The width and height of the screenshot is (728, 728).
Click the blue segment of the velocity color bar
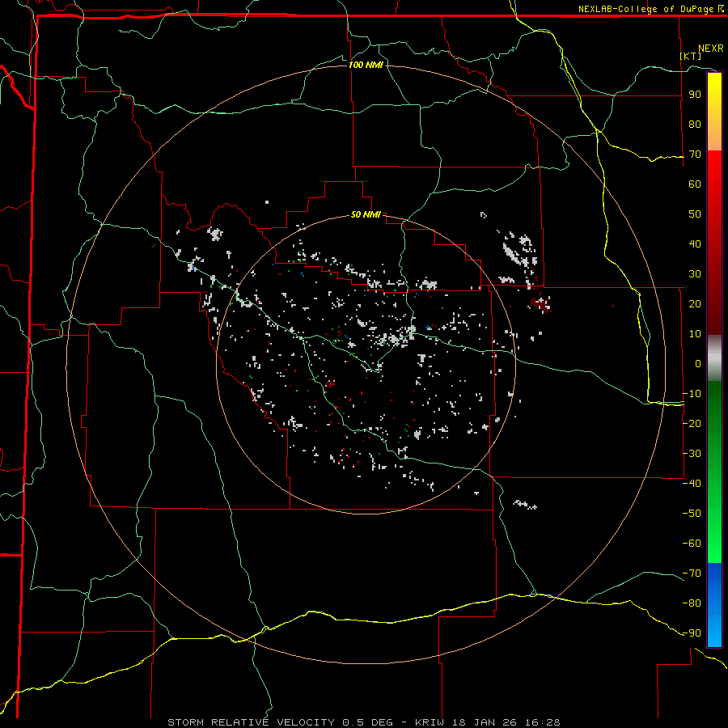click(x=714, y=605)
